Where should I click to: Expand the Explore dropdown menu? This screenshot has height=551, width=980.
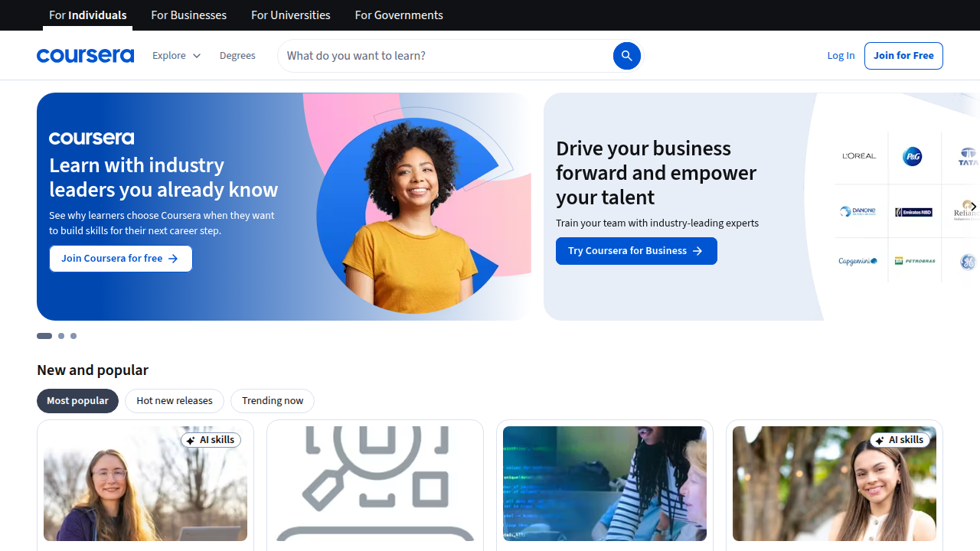[x=177, y=56]
